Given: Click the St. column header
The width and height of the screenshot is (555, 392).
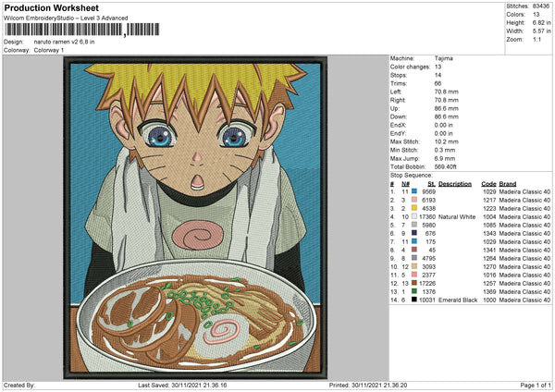Looking at the screenshot, I should click(x=431, y=184).
